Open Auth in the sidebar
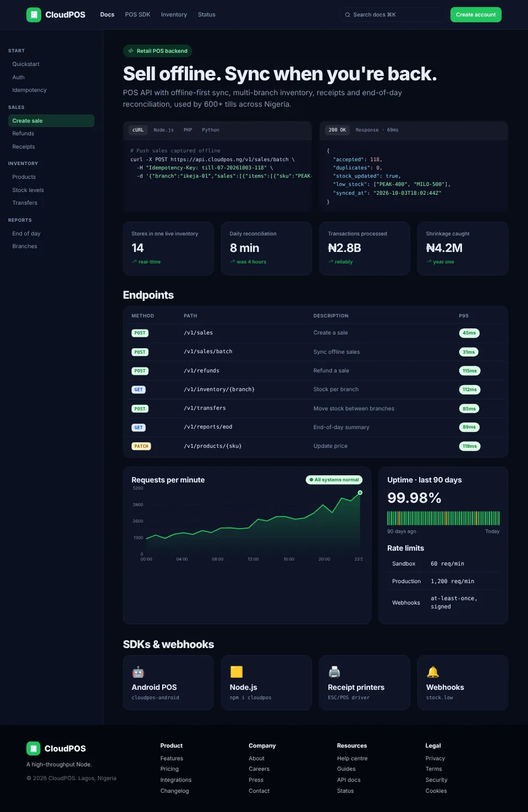Image resolution: width=528 pixels, height=812 pixels. [x=51, y=78]
